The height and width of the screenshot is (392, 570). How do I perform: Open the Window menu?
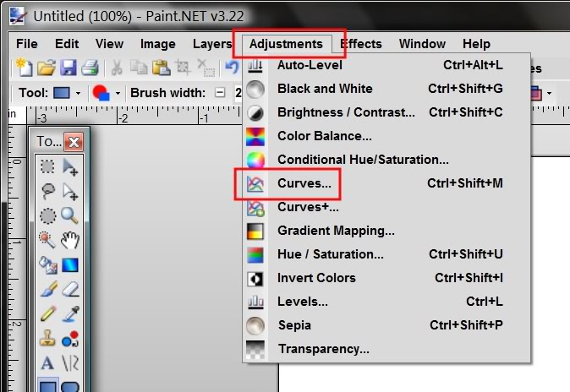(x=422, y=44)
